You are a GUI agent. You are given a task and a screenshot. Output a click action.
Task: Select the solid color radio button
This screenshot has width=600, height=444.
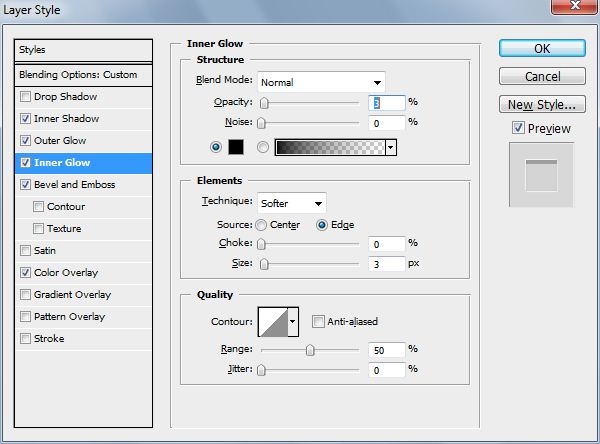[x=216, y=147]
